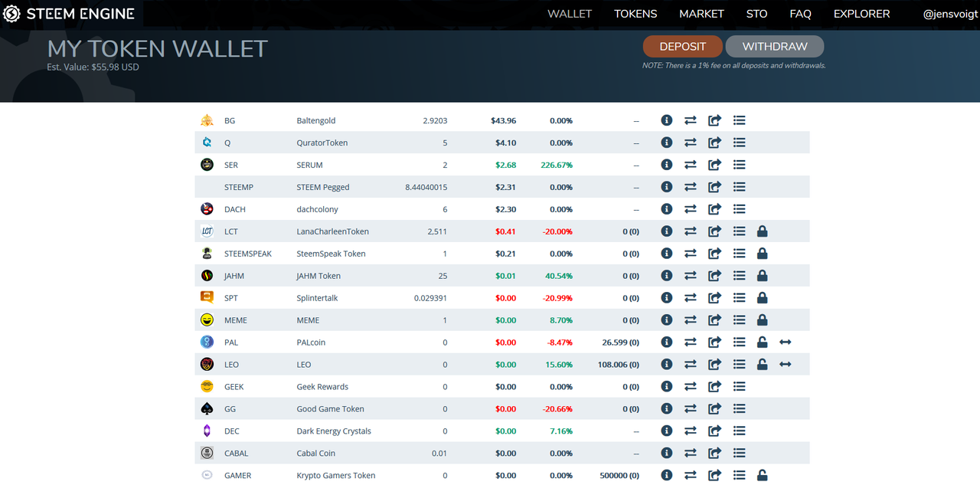This screenshot has width=980, height=485.
Task: Click the SERUM token logo
Action: point(207,165)
